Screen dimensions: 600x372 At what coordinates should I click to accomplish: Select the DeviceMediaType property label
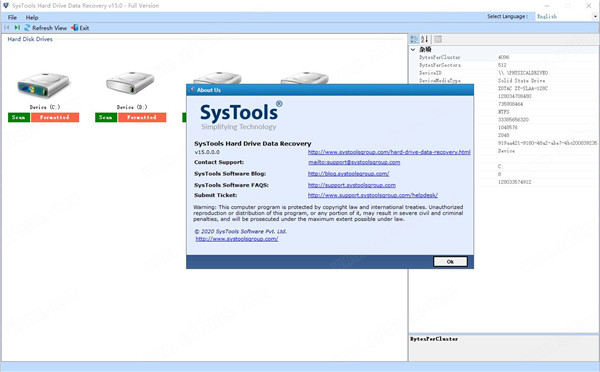click(440, 81)
